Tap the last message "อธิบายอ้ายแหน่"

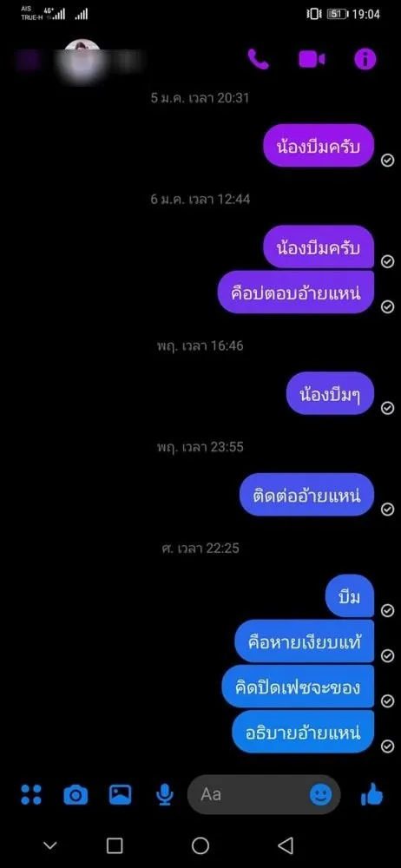tap(303, 732)
